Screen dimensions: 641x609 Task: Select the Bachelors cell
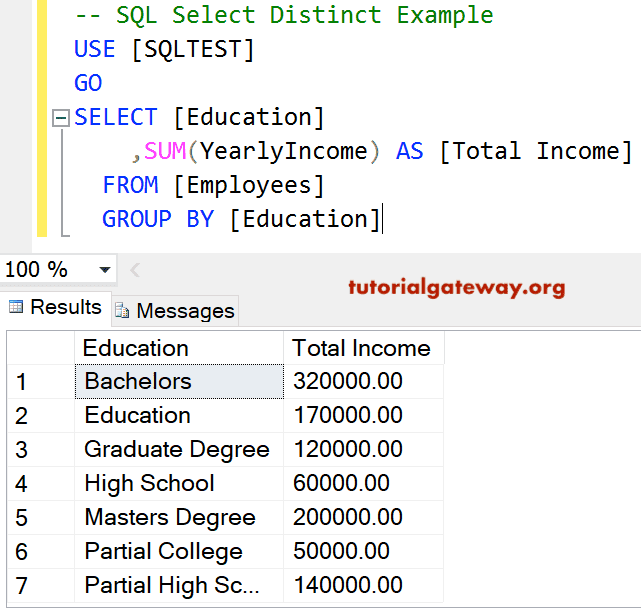[x=178, y=382]
